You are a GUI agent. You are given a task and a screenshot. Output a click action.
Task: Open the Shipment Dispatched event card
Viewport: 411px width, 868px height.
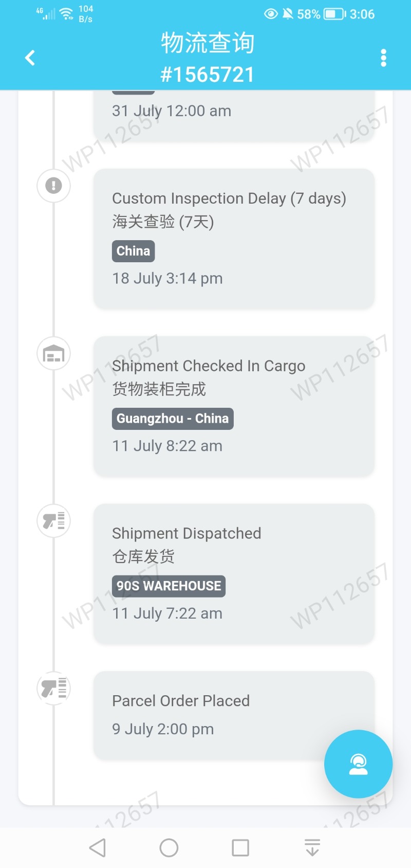pos(234,574)
